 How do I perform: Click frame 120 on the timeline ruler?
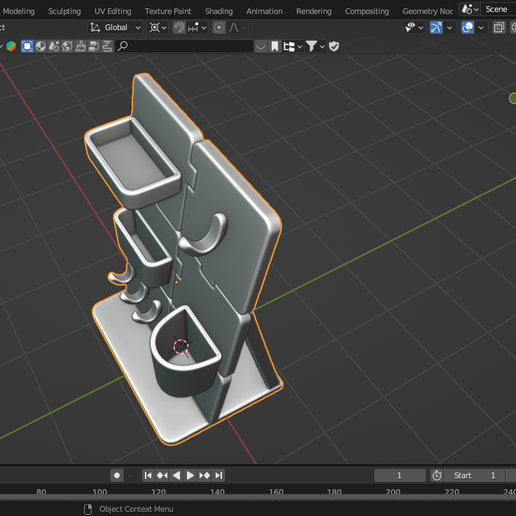point(158,492)
